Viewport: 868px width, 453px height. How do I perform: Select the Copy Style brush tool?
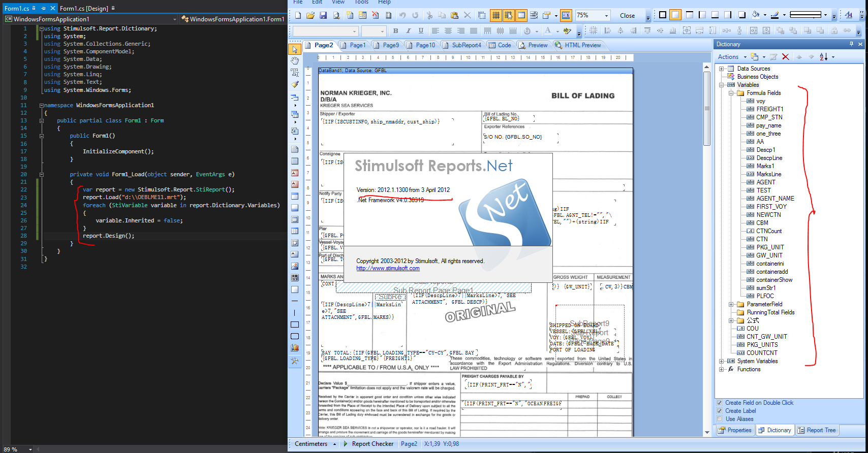pos(295,84)
